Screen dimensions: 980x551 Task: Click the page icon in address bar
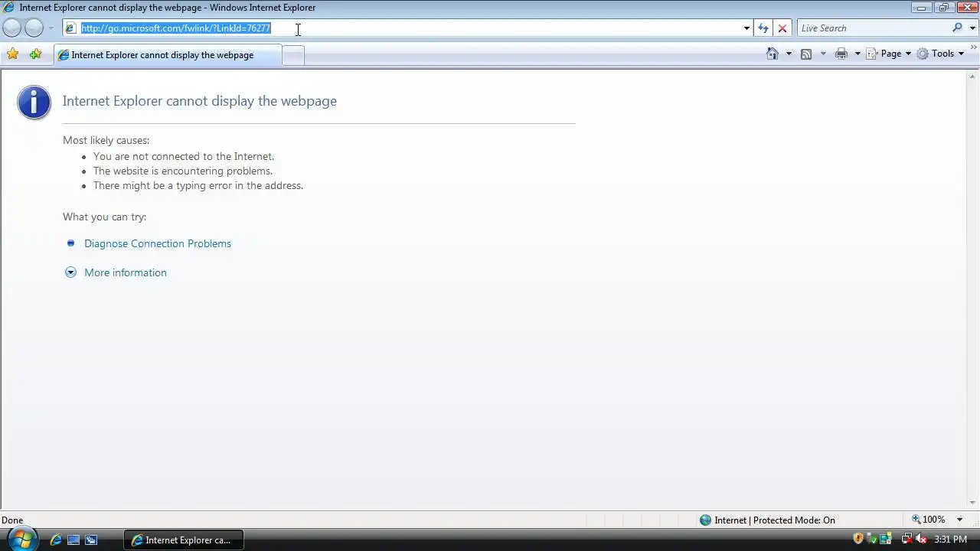pyautogui.click(x=70, y=28)
